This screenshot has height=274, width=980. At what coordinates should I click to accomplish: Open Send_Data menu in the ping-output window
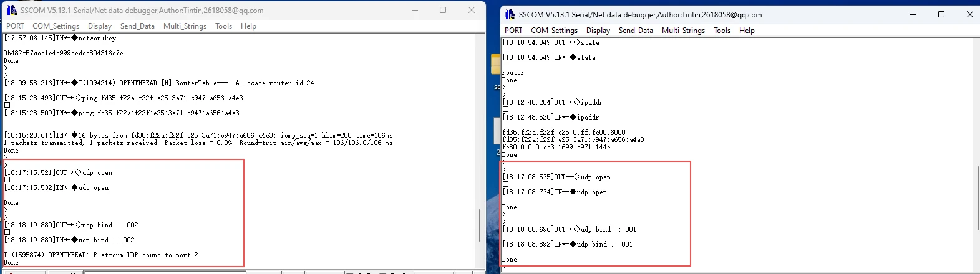[x=137, y=26]
